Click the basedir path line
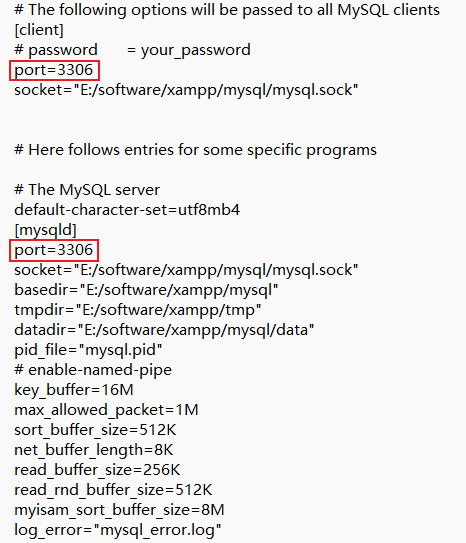The width and height of the screenshot is (466, 543). pos(146,290)
